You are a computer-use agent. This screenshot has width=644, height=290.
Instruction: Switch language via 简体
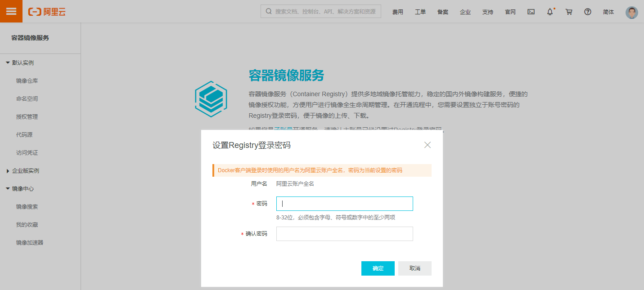pos(608,12)
